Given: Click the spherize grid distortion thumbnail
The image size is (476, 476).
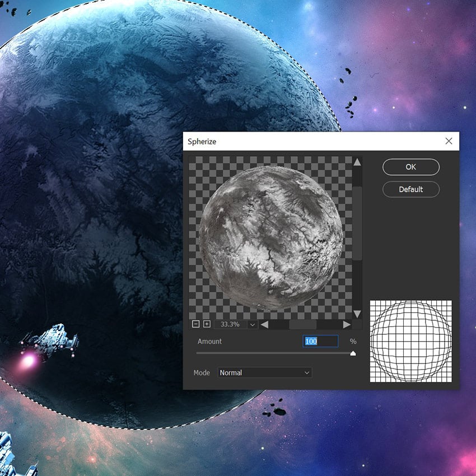Looking at the screenshot, I should click(410, 341).
